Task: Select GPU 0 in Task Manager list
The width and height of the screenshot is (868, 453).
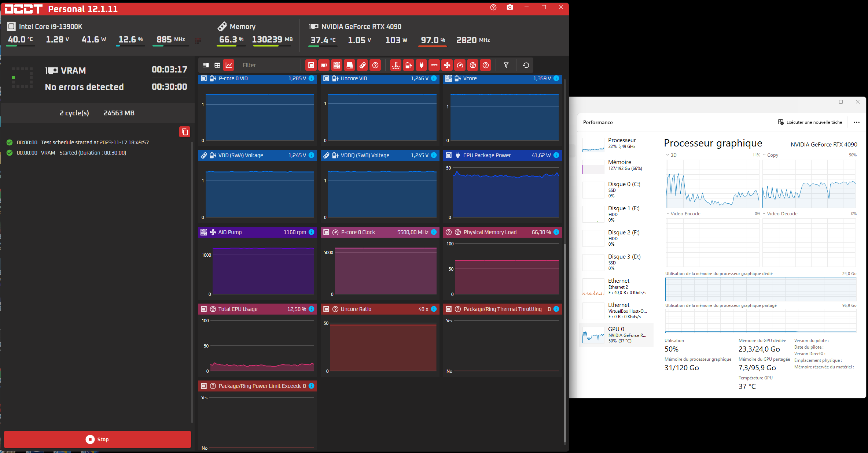Action: coord(616,335)
